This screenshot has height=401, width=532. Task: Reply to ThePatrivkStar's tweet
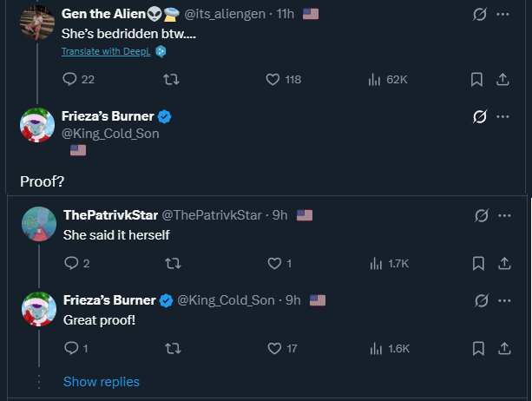click(x=71, y=263)
